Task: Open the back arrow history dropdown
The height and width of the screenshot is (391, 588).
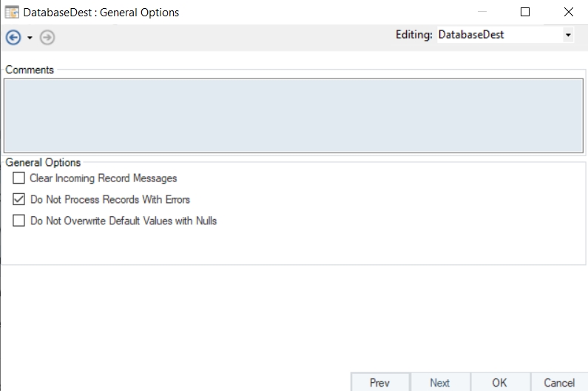Action: pyautogui.click(x=30, y=38)
